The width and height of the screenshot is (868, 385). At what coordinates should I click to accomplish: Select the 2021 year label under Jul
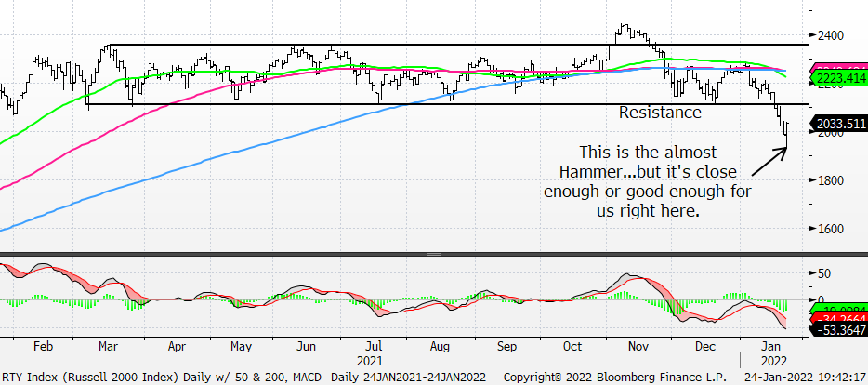[x=369, y=362]
